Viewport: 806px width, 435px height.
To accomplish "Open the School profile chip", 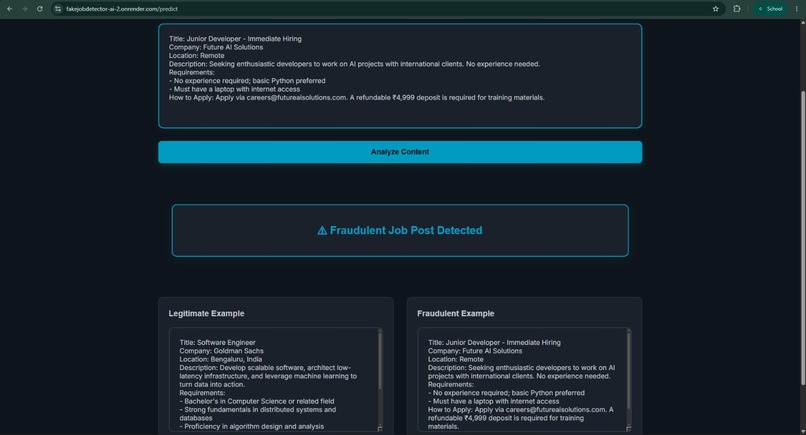I will click(771, 9).
